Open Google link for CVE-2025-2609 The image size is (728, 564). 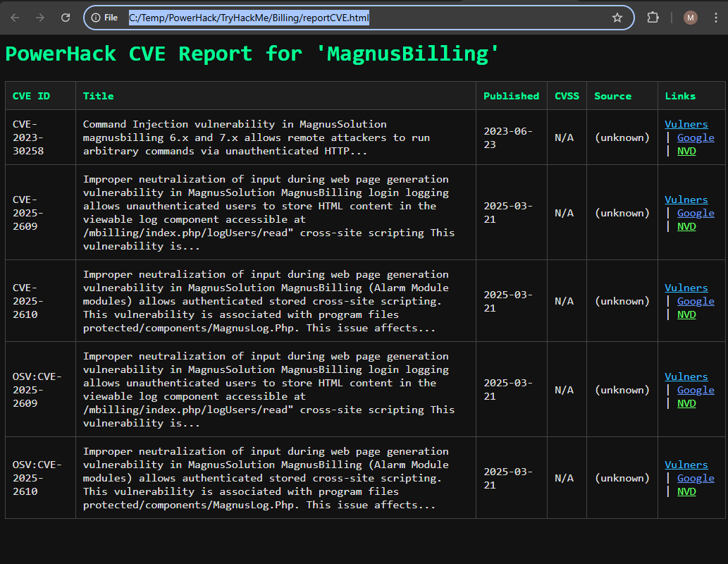(x=695, y=212)
